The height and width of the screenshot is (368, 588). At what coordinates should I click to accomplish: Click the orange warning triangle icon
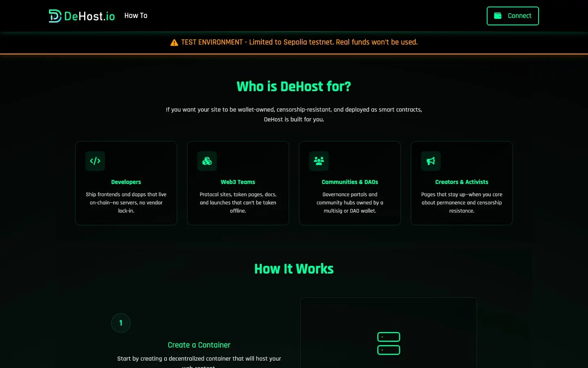coord(174,42)
